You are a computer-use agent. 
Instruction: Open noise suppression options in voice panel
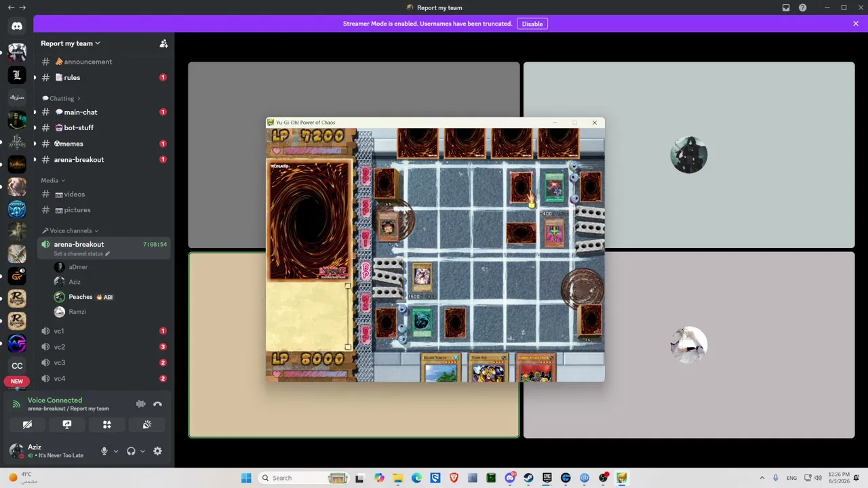pyautogui.click(x=141, y=404)
